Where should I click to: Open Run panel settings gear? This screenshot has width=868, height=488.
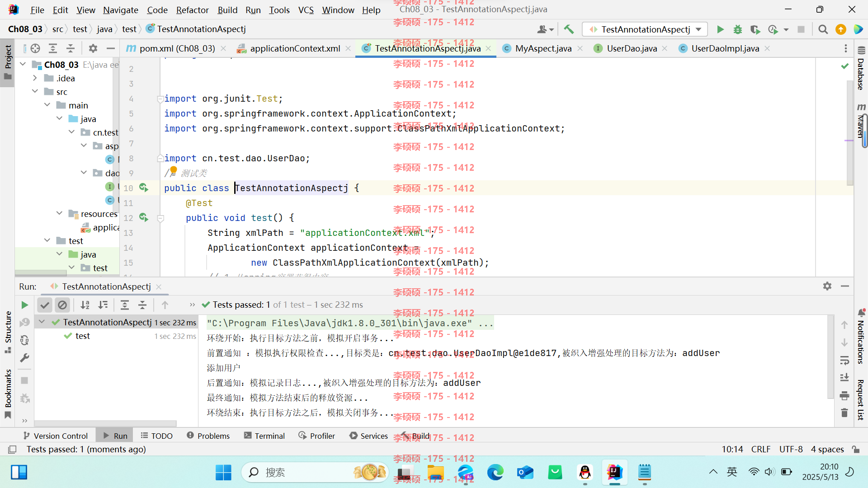click(x=827, y=286)
